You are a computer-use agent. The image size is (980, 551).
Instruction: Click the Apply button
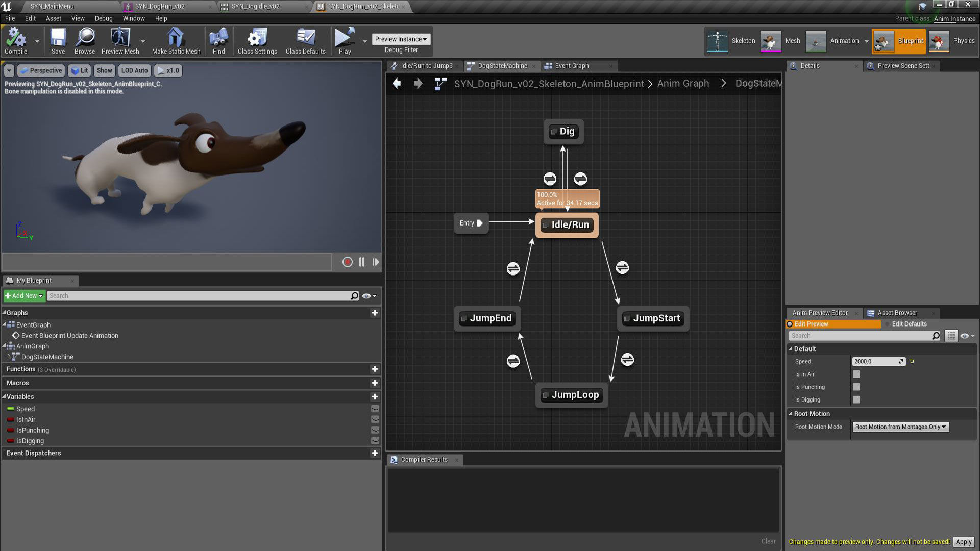click(x=963, y=542)
